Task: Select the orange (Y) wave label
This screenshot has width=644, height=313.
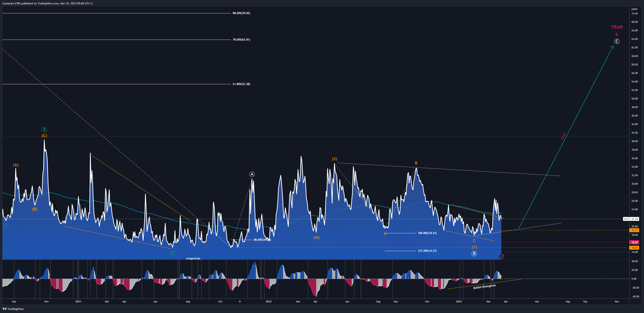Action: coord(474,247)
